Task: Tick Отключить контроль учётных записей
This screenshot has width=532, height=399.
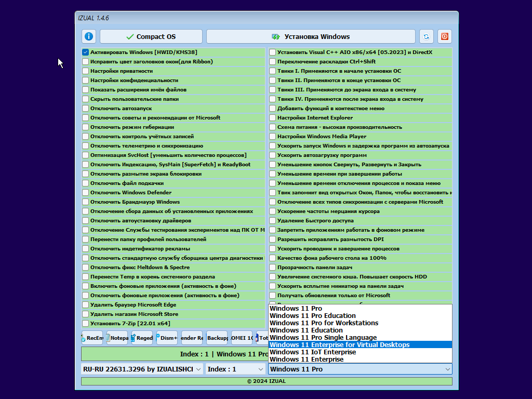Action: pos(86,137)
